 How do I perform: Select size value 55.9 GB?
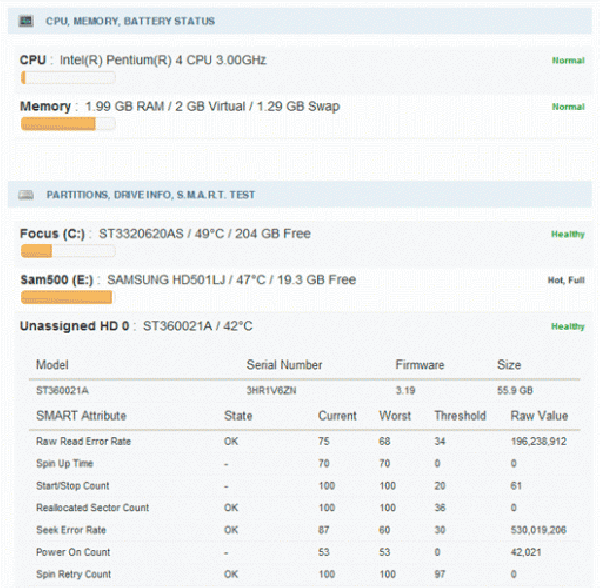coord(515,391)
